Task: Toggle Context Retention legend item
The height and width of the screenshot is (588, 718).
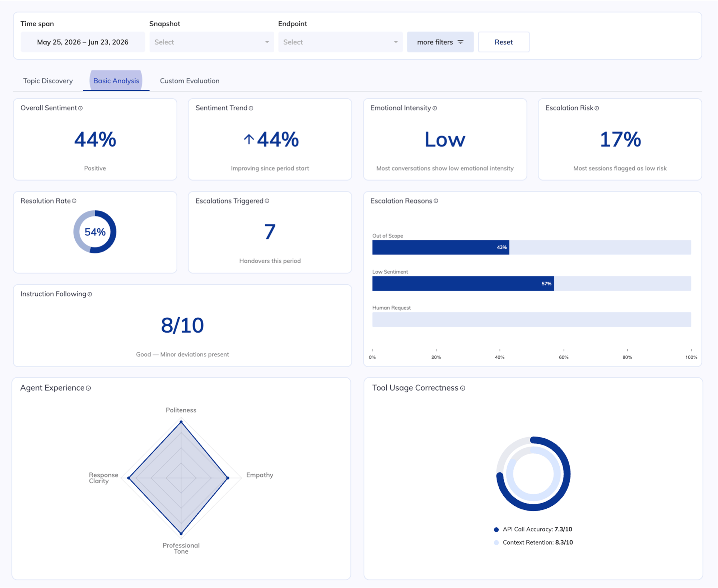Action: (x=533, y=542)
